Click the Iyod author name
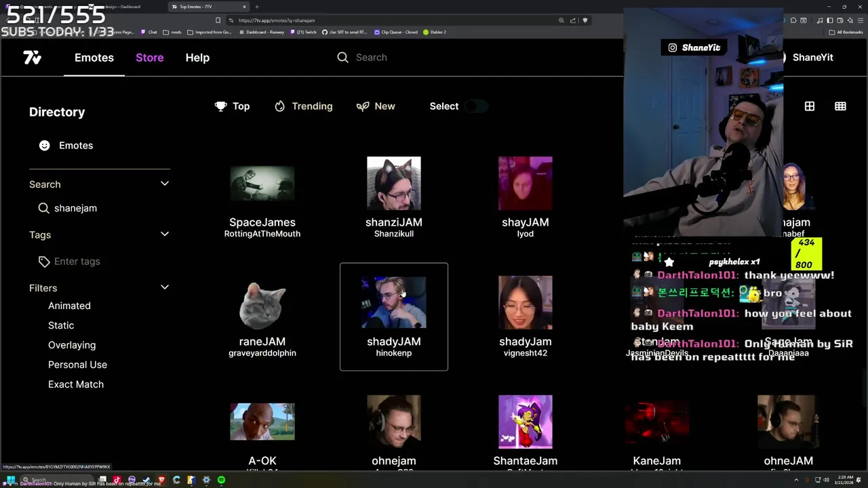 click(526, 234)
